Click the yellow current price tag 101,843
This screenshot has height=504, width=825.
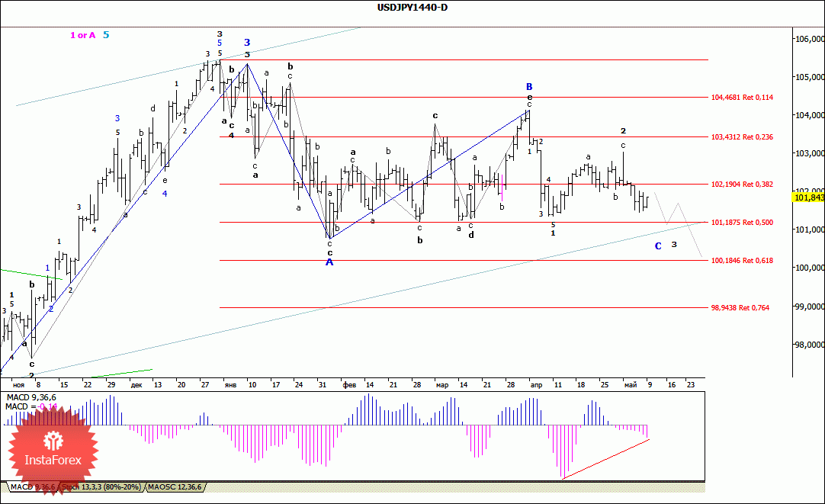pyautogui.click(x=808, y=197)
